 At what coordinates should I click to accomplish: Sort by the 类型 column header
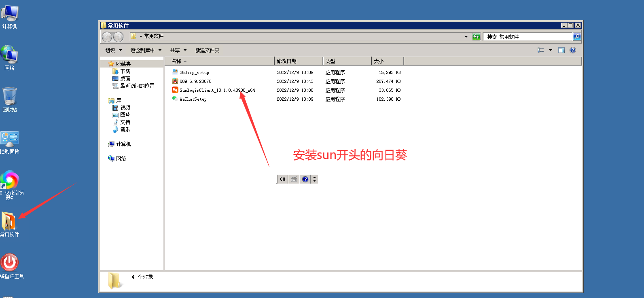click(347, 61)
